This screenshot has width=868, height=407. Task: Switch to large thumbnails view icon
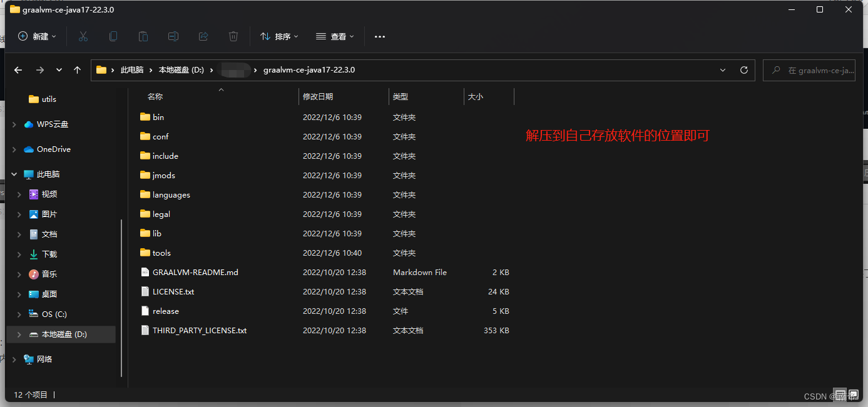(x=854, y=394)
